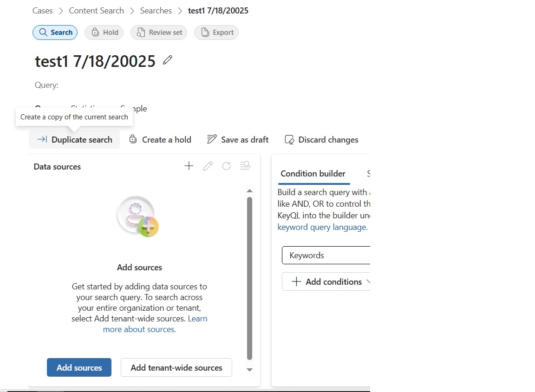The width and height of the screenshot is (535, 392).
Task: Expand the Add conditions dropdown chevron
Action: (x=369, y=281)
